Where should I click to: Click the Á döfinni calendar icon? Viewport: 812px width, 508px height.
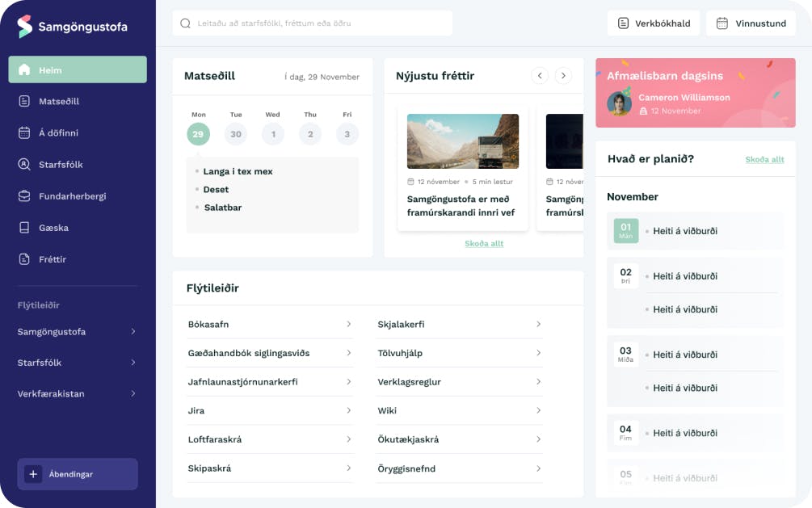point(24,132)
